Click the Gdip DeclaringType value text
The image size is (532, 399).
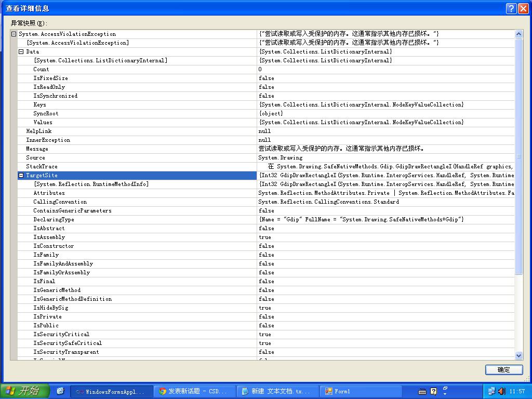coord(362,220)
